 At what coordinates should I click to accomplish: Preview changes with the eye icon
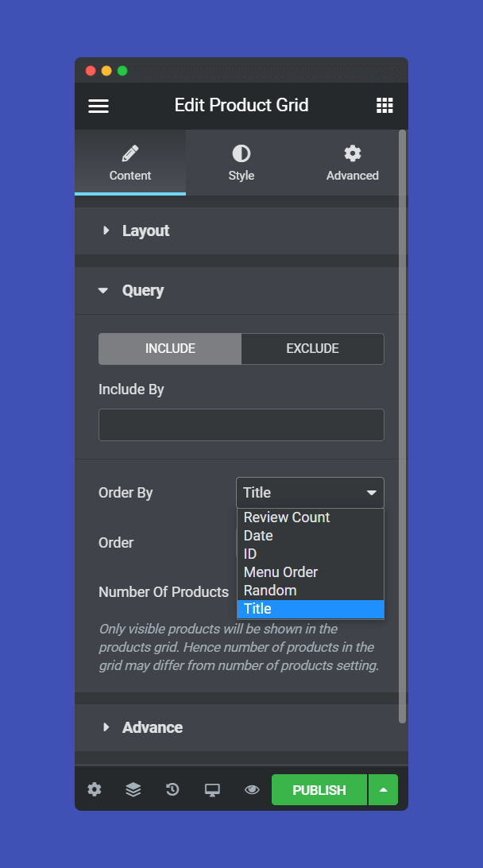[251, 789]
